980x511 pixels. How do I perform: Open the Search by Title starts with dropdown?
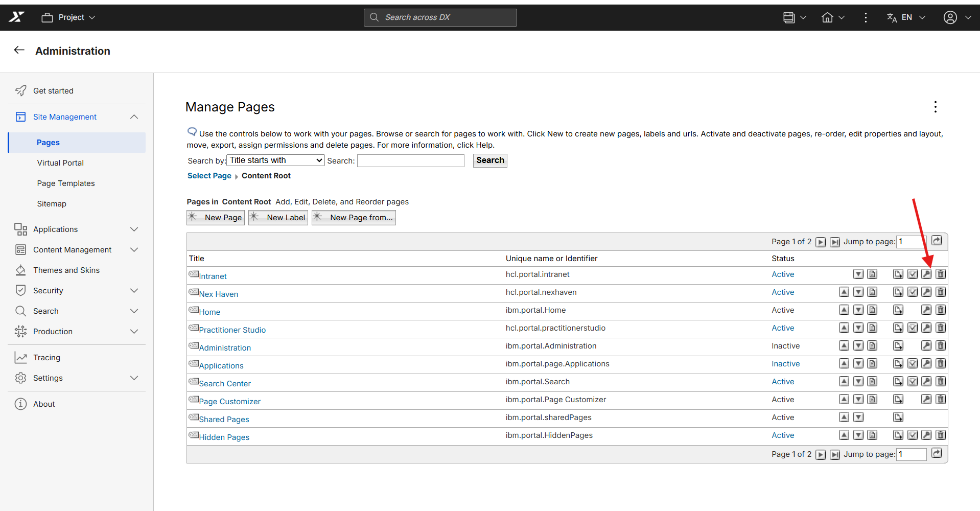[x=276, y=160]
